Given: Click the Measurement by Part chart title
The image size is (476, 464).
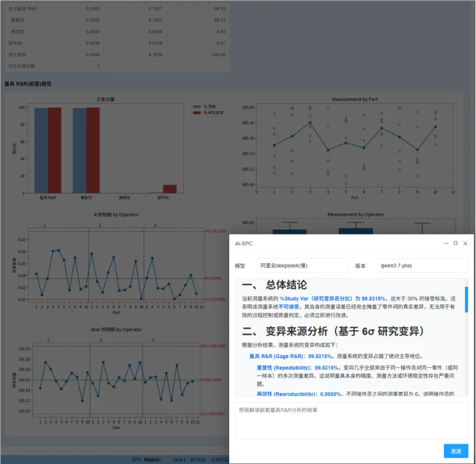Looking at the screenshot, I should pos(354,99).
